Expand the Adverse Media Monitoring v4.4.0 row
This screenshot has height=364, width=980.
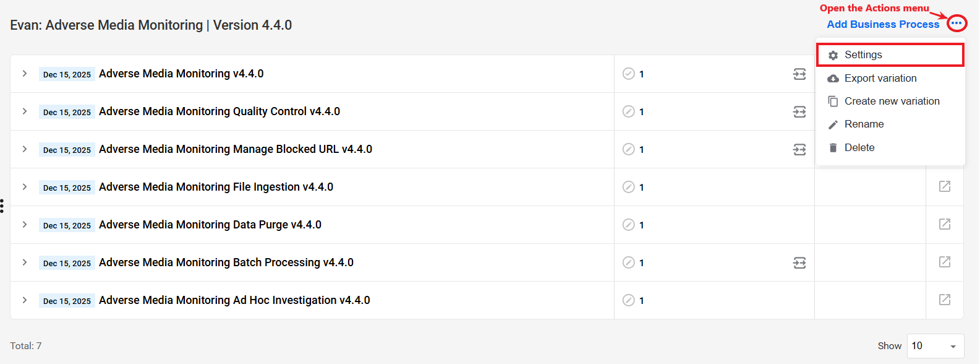pos(25,74)
